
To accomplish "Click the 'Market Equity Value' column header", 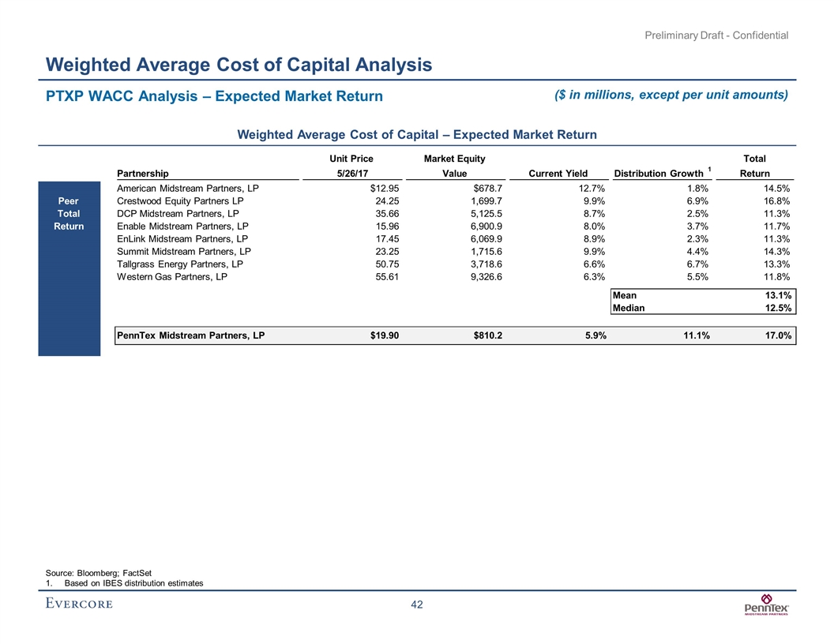I will pos(455,166).
